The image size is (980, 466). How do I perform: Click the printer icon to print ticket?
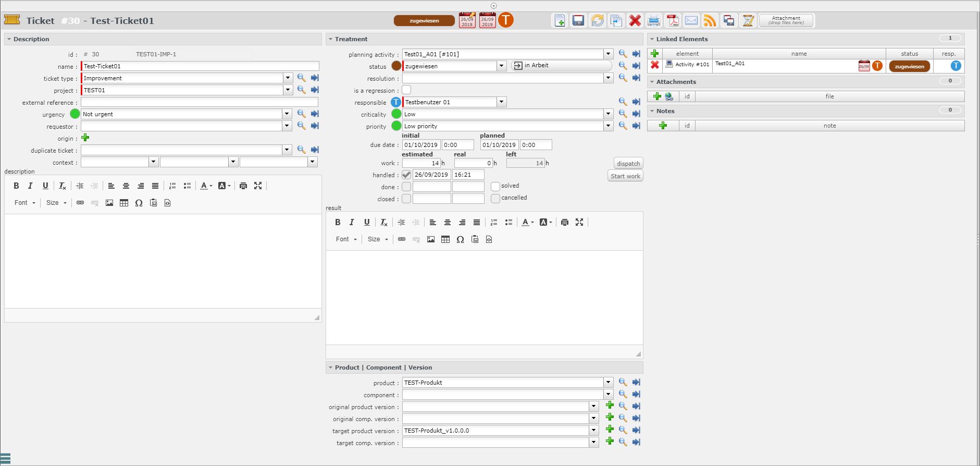(x=653, y=21)
